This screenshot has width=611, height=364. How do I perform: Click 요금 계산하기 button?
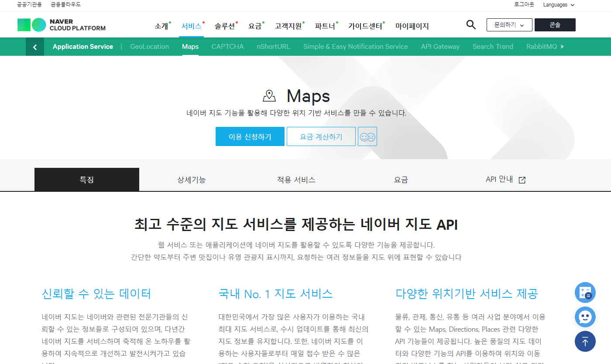click(321, 136)
